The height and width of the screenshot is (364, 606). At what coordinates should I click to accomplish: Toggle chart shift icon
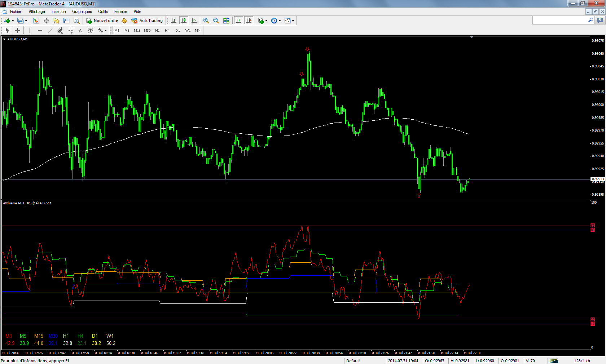249,21
